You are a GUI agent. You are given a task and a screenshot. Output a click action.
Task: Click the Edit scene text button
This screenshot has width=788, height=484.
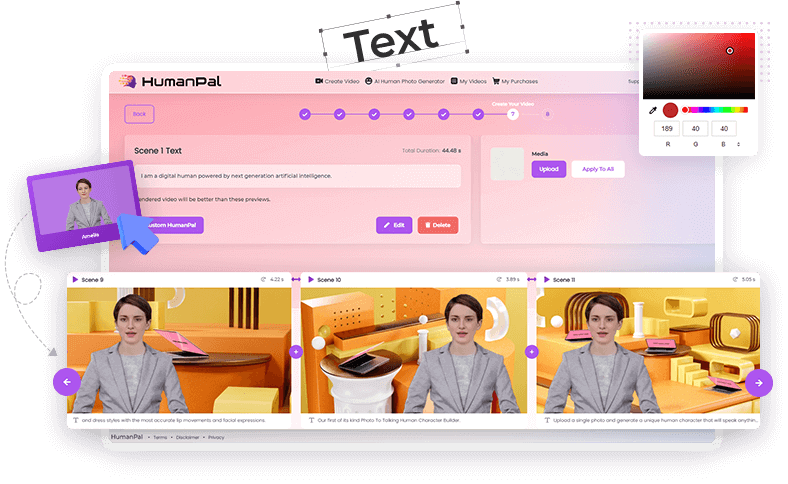click(394, 225)
